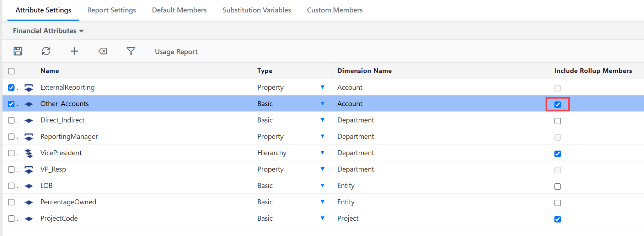Click the Save icon in toolbar
This screenshot has height=236, width=644.
[18, 51]
